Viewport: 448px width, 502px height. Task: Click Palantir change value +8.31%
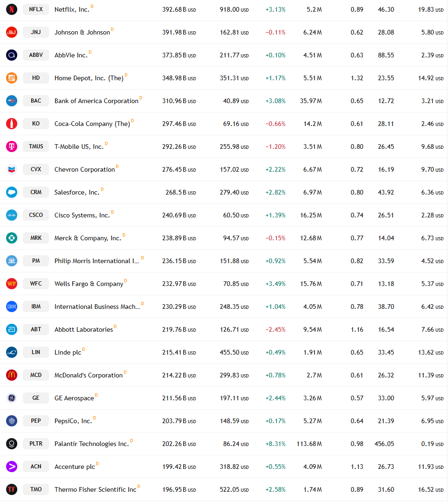pyautogui.click(x=275, y=444)
